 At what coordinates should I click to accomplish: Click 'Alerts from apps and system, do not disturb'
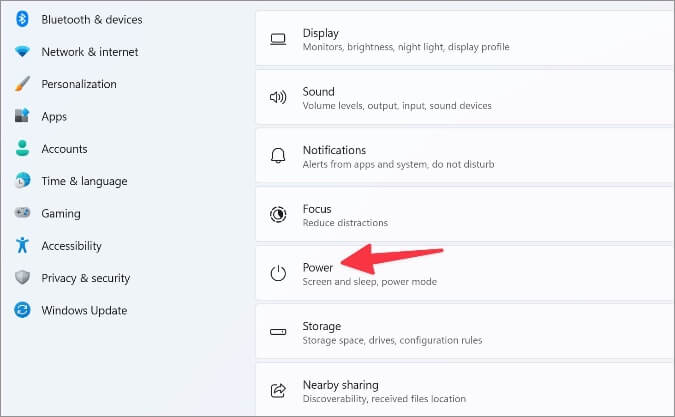click(399, 164)
